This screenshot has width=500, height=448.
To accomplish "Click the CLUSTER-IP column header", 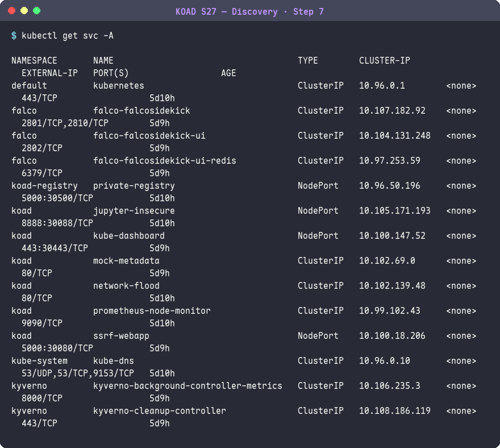I will [x=385, y=61].
